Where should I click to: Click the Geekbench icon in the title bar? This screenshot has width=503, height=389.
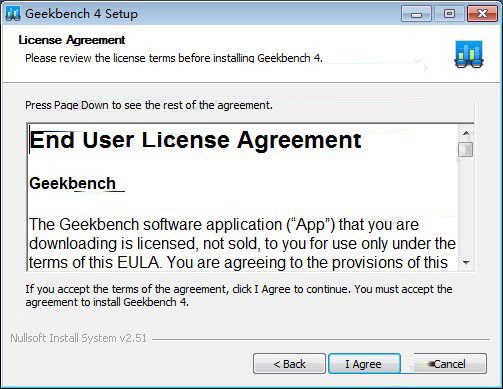[x=13, y=13]
